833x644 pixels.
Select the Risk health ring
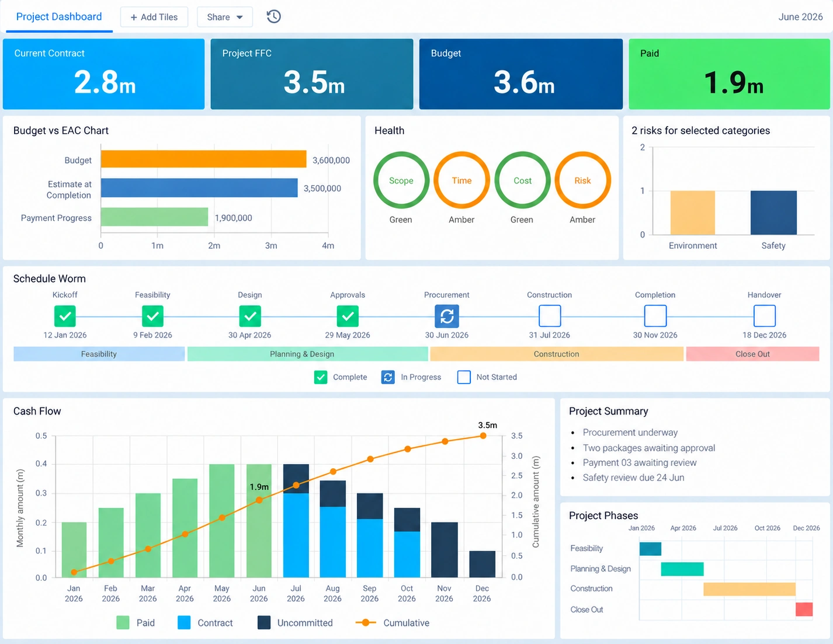click(x=582, y=180)
